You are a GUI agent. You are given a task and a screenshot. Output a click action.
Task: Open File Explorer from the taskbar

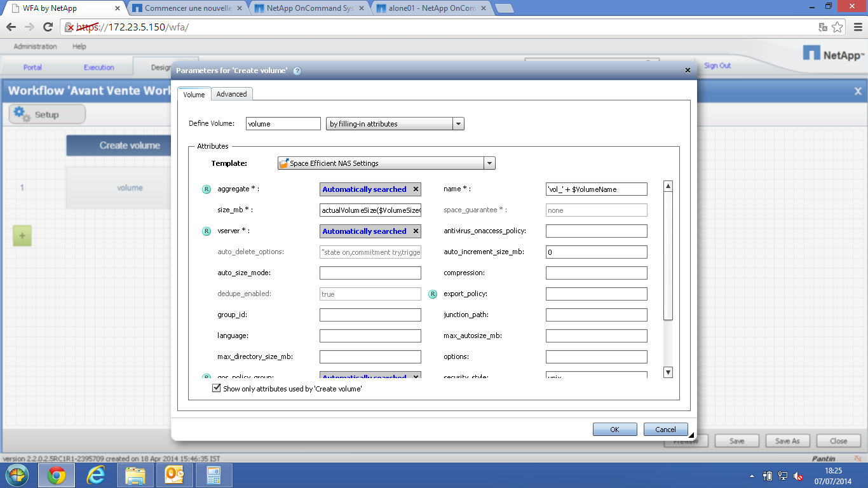(135, 475)
